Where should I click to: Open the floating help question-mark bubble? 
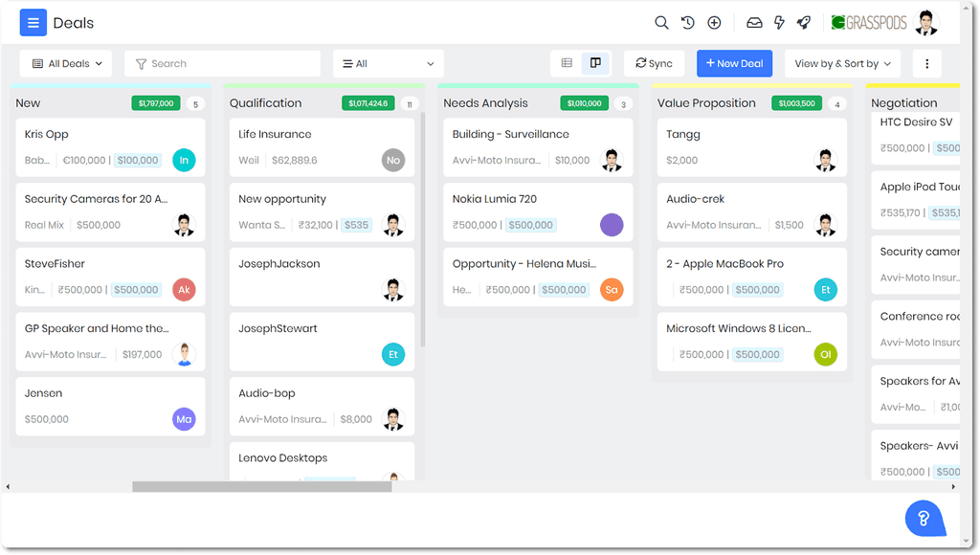tap(924, 518)
